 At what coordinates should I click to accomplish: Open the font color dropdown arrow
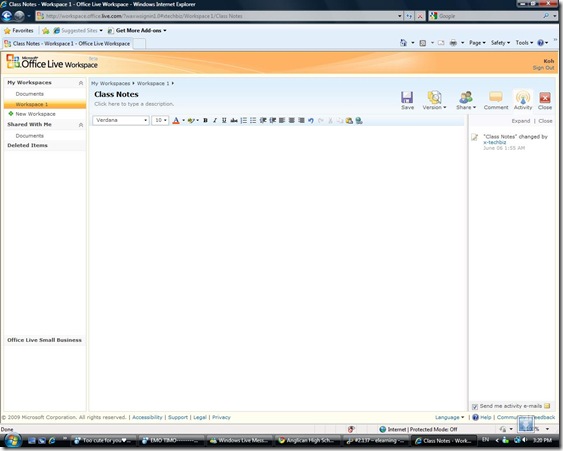coord(183,120)
